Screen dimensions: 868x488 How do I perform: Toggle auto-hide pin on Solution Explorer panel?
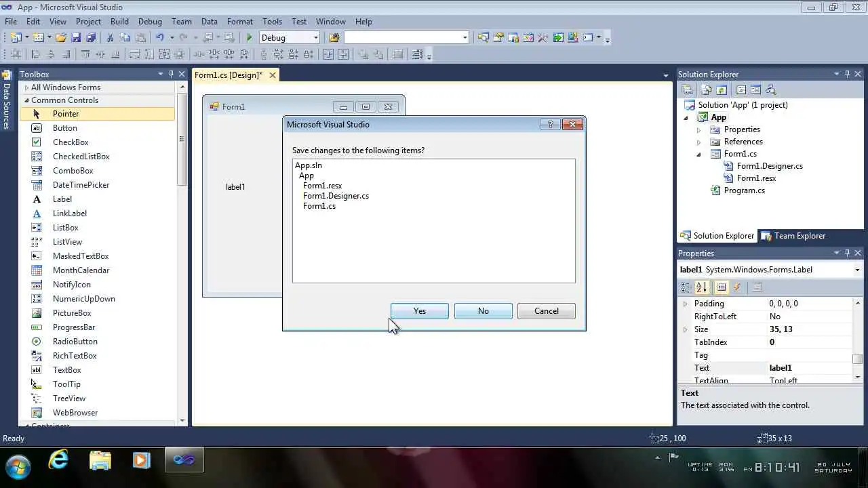tap(847, 74)
